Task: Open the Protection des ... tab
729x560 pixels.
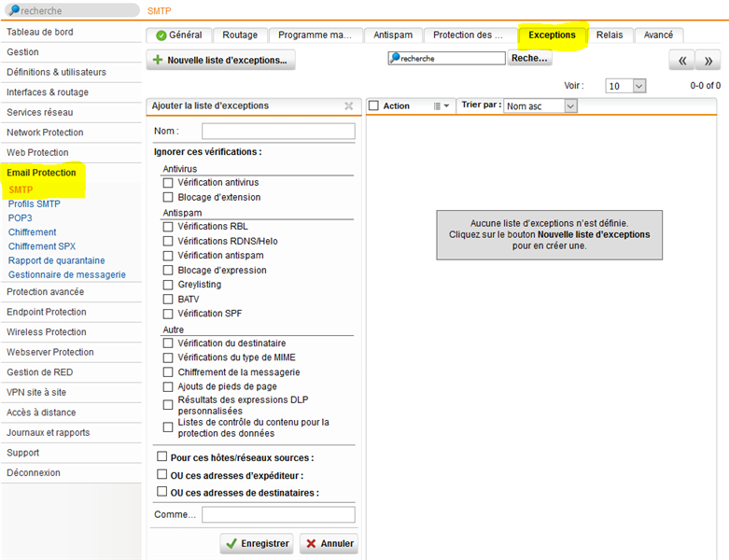Action: [x=468, y=35]
